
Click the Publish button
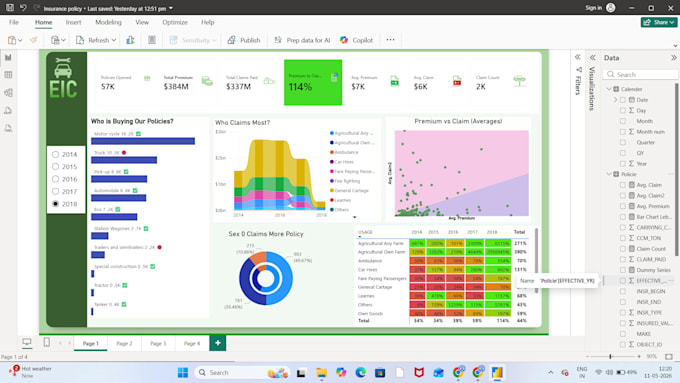click(244, 40)
